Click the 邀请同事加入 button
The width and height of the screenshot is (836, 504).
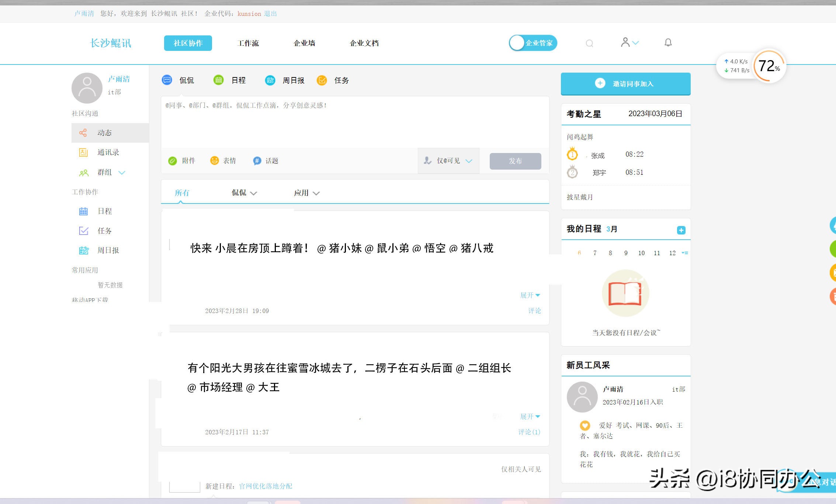(x=626, y=84)
